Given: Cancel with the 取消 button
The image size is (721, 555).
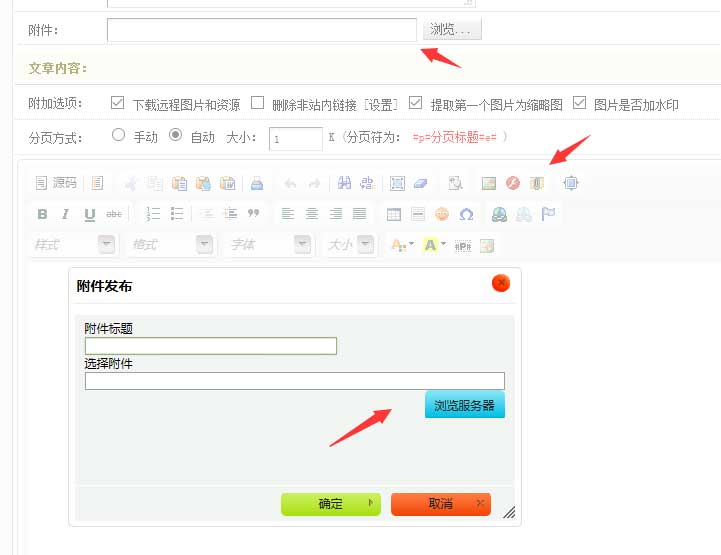Looking at the screenshot, I should [441, 504].
